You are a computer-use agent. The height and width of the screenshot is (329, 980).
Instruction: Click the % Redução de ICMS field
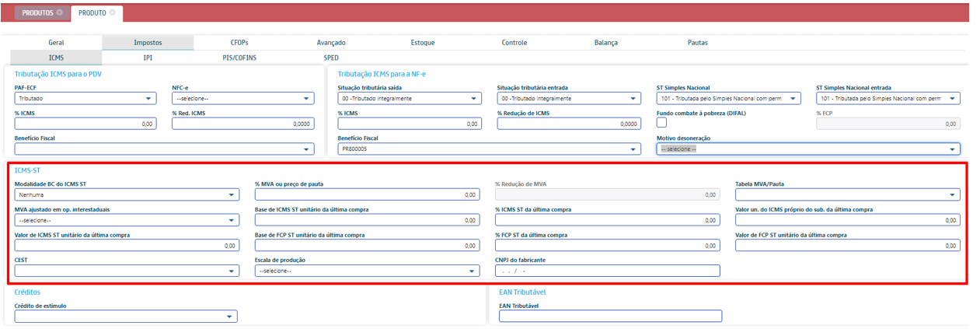point(569,124)
